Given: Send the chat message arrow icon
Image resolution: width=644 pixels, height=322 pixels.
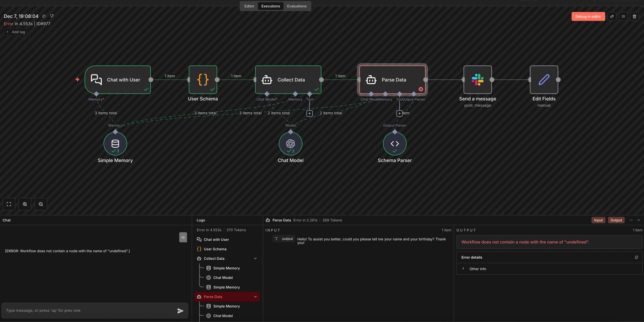Looking at the screenshot, I should [x=180, y=311].
